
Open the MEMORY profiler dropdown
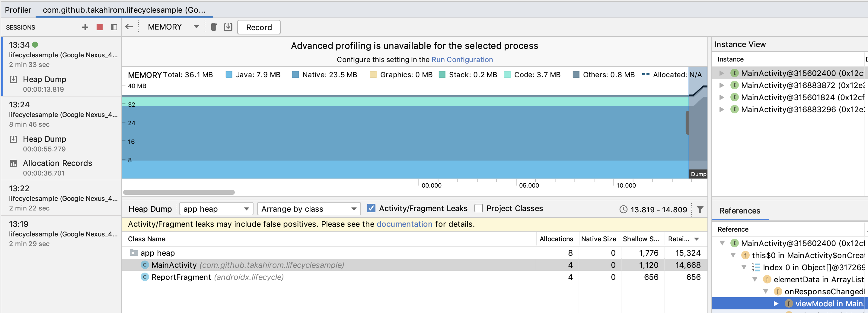coord(173,27)
